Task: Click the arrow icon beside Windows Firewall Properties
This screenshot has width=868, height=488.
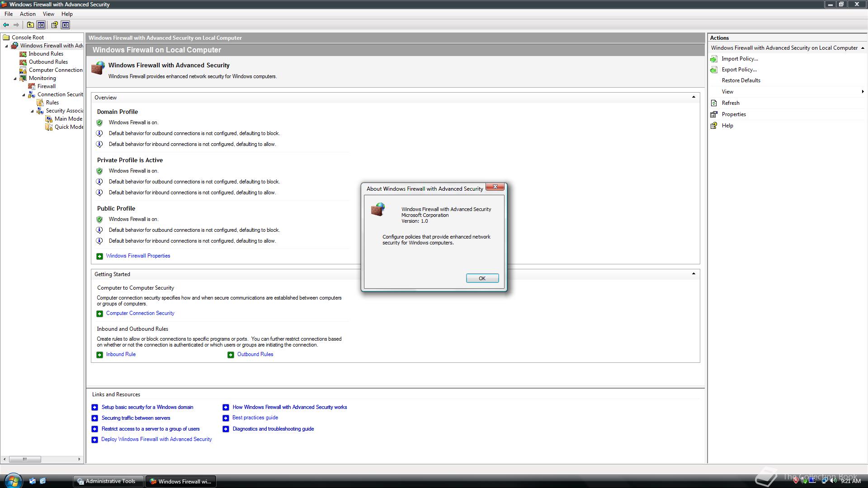Action: click(99, 256)
